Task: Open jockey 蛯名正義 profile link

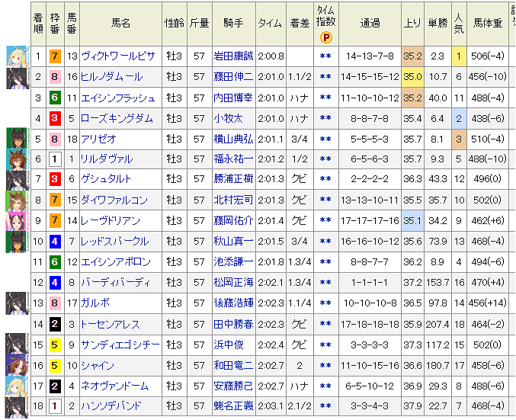Action: coord(234,406)
